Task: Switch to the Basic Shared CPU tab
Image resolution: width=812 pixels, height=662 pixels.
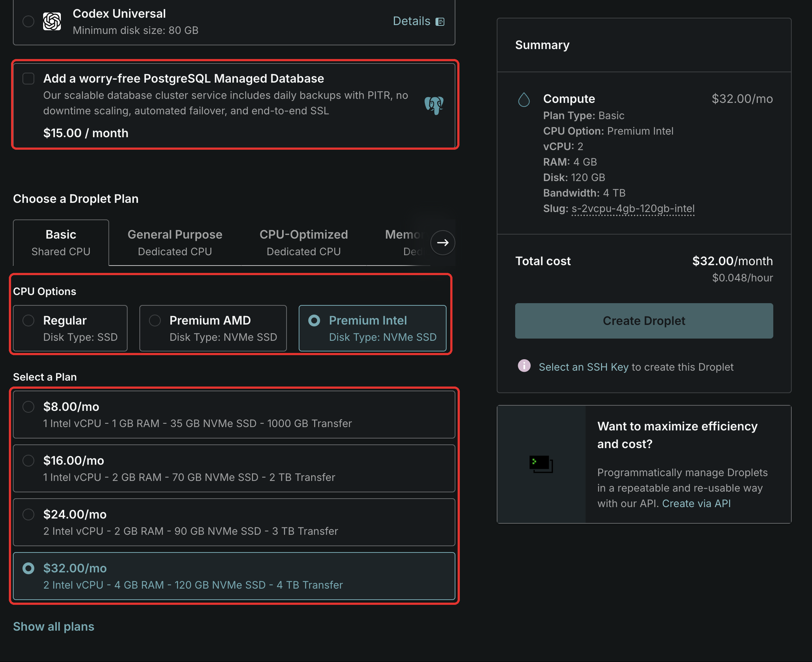Action: point(61,243)
